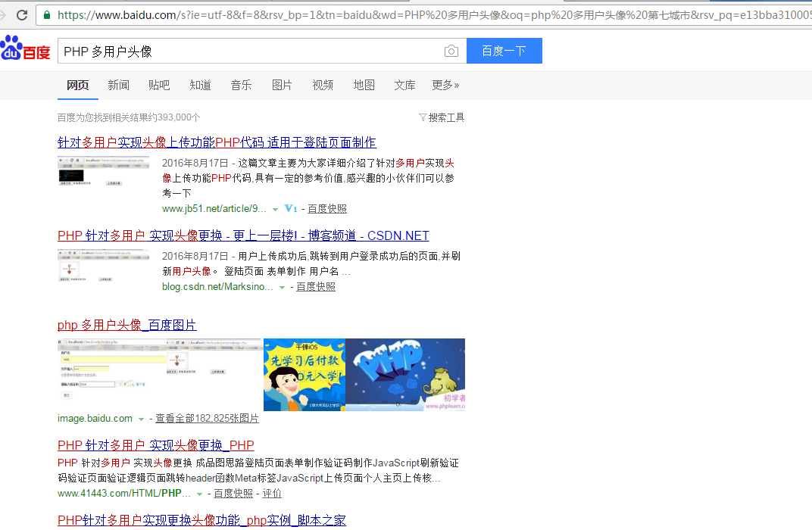Click the www.jb51.net/article URL text
This screenshot has height=530, width=812.
tap(214, 208)
